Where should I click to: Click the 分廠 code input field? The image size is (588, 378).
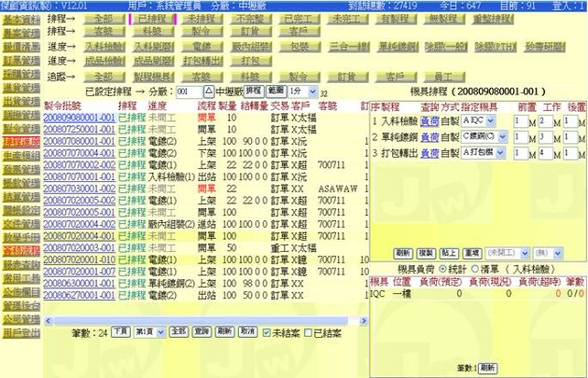point(188,91)
